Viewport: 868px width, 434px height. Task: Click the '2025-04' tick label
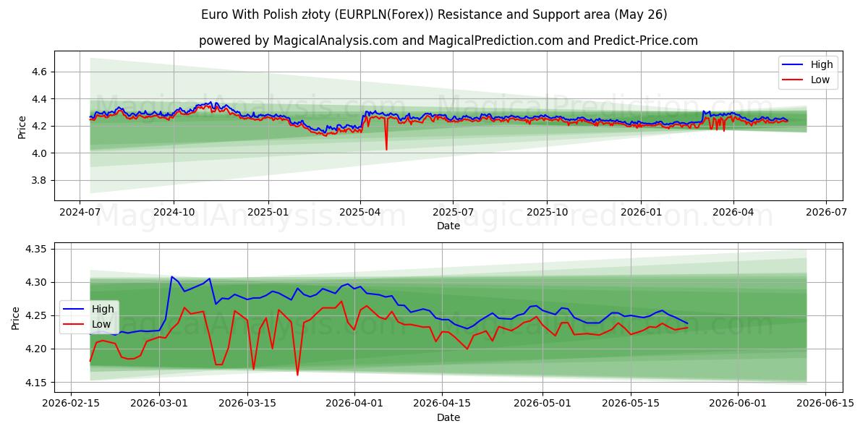[x=359, y=213]
